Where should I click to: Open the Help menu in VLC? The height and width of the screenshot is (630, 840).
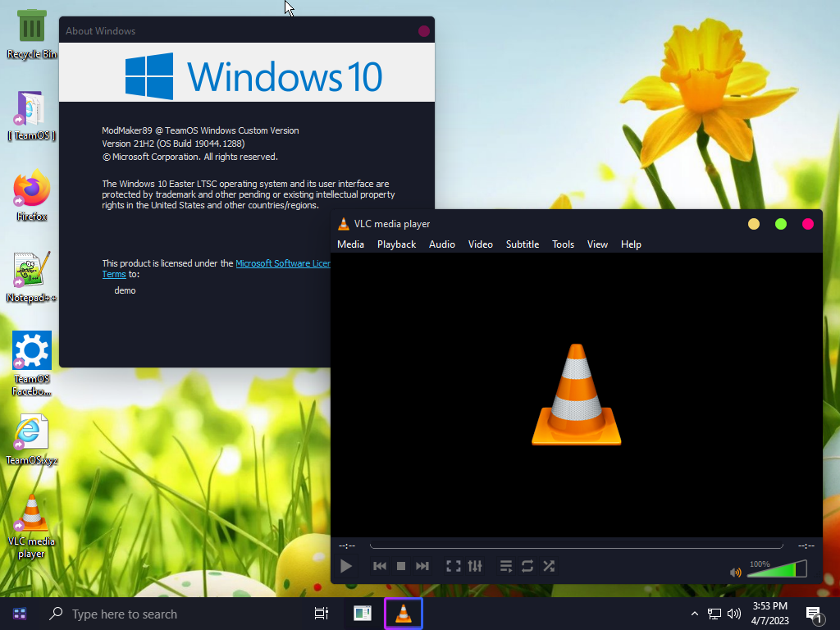click(631, 244)
